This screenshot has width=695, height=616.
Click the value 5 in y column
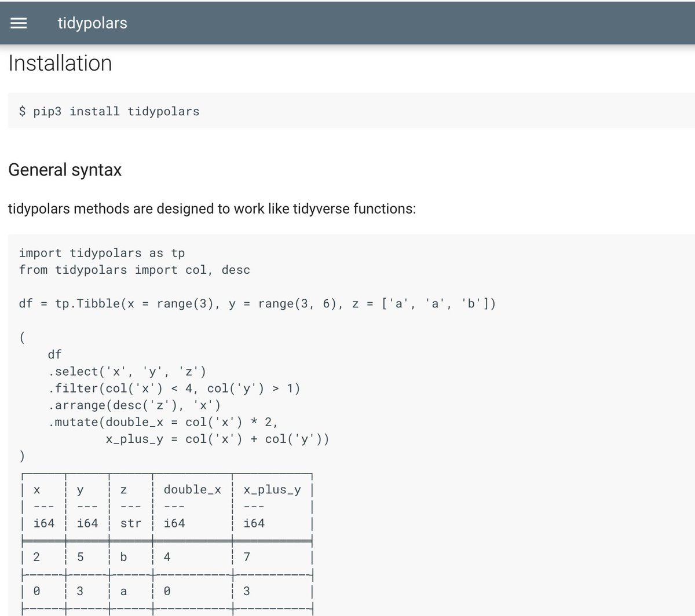[80, 557]
